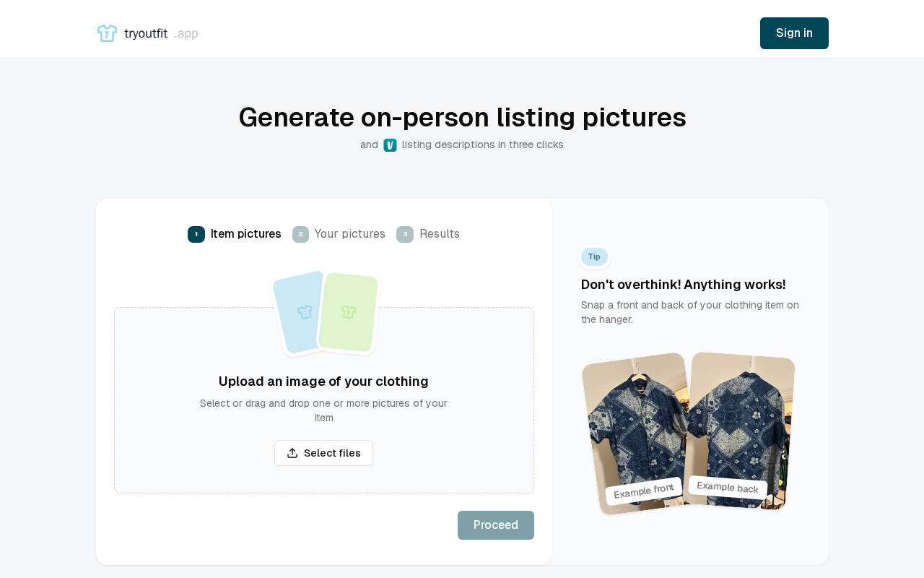The height and width of the screenshot is (578, 924).
Task: Click the tryoutfit brand name link
Action: (146, 33)
